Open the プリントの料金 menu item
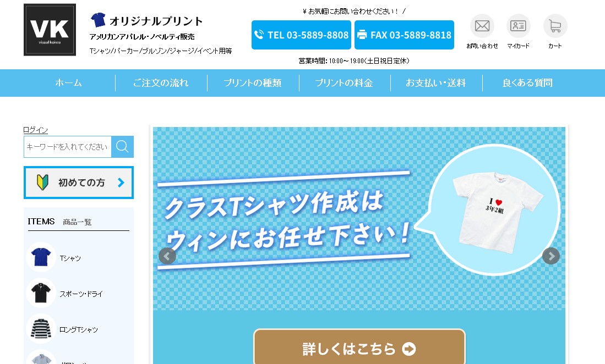Screen dimensions: 605x364 (344, 83)
